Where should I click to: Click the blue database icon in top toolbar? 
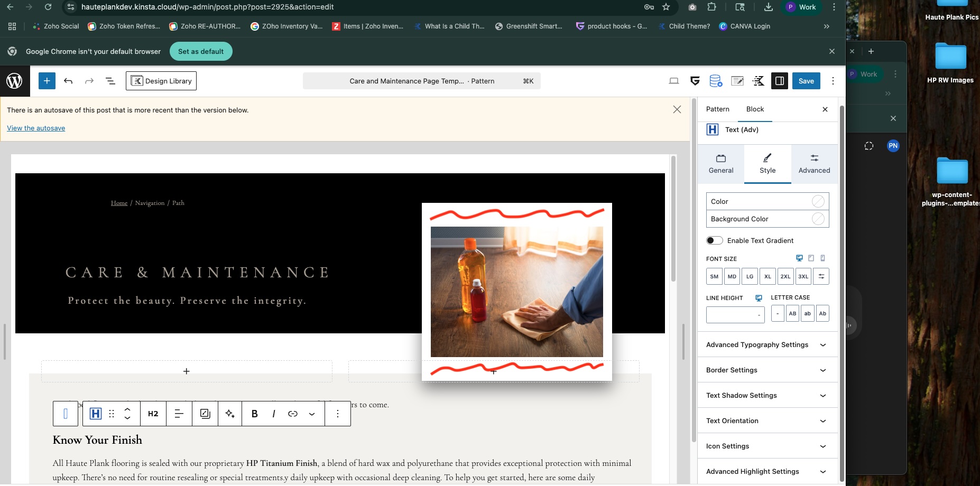click(x=716, y=81)
